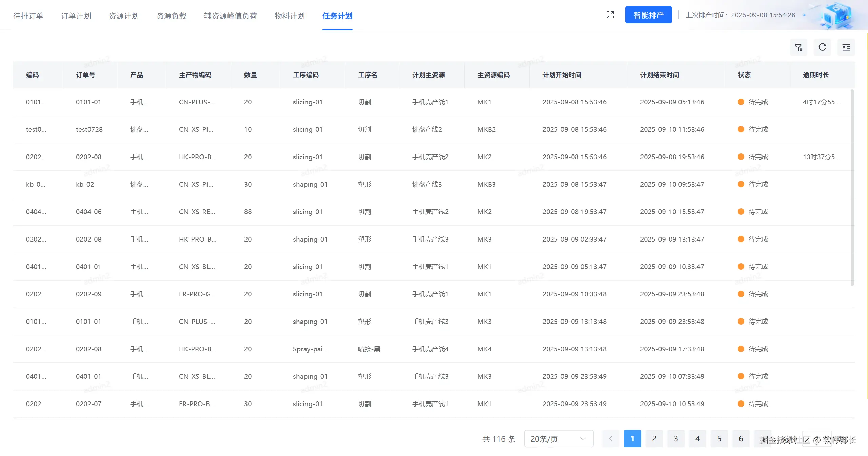The height and width of the screenshot is (456, 868).
Task: Jump to page 6
Action: pyautogui.click(x=741, y=439)
